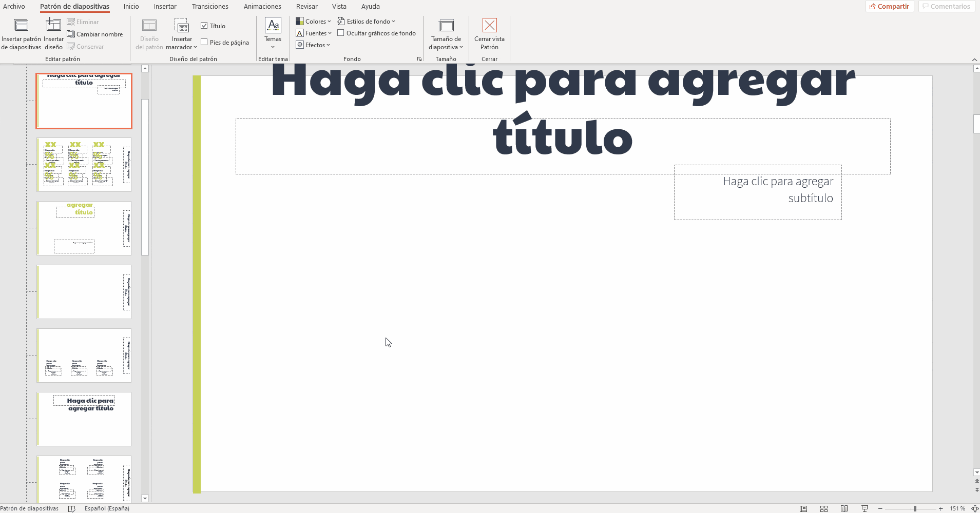Enable Pies de página
Screen dimensions: 980x513
[x=204, y=42]
